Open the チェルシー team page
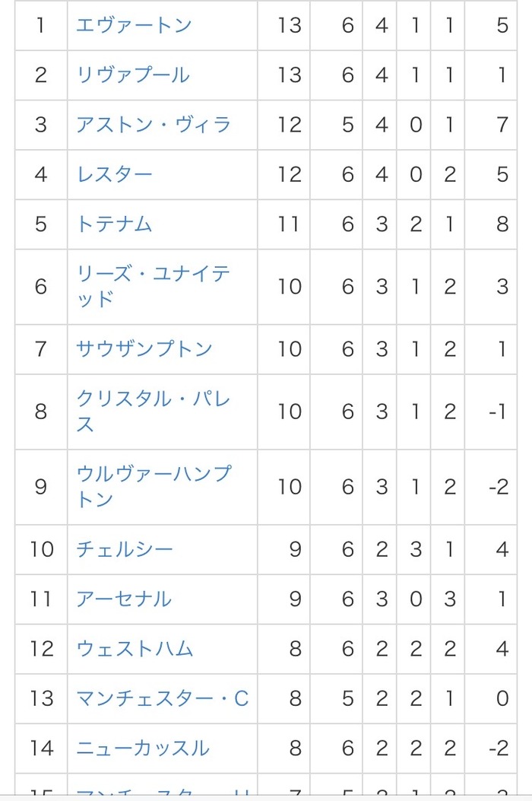 [125, 549]
